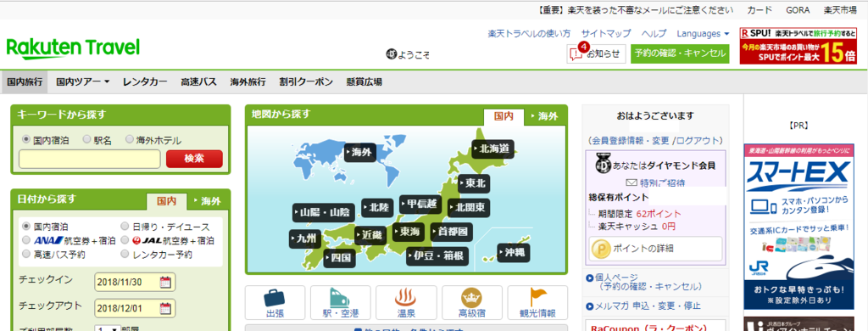The height and width of the screenshot is (331, 868).
Task: Choose 海外 on the world map
Action: coord(360,152)
